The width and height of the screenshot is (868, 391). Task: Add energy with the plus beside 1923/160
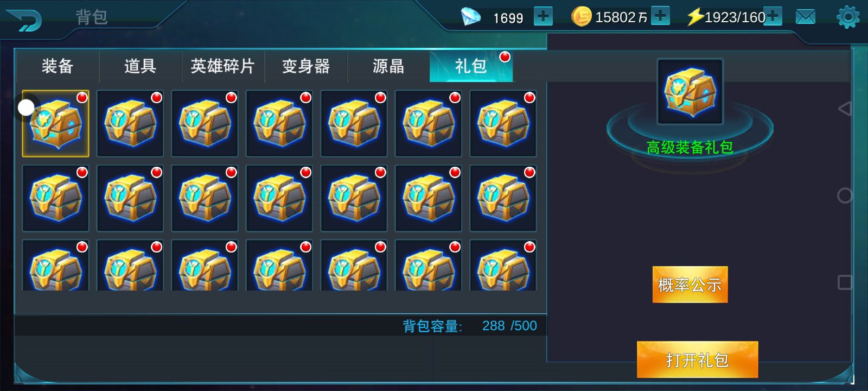point(773,16)
